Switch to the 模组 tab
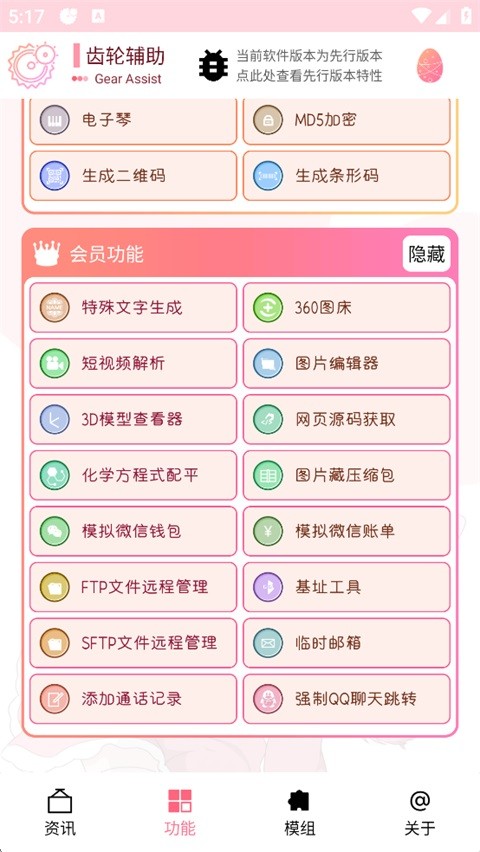 click(300, 813)
